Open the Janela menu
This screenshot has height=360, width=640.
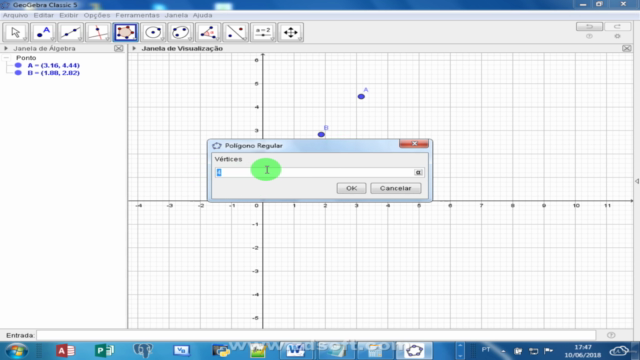(x=176, y=15)
